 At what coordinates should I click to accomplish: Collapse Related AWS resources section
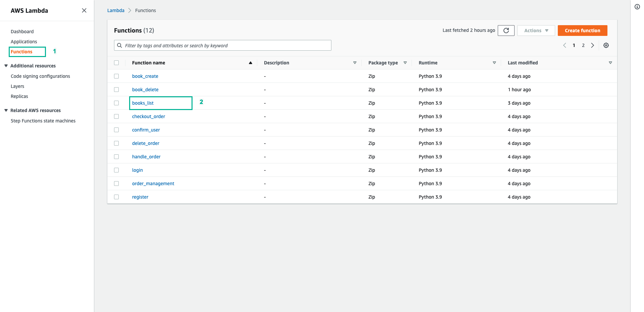pos(6,110)
